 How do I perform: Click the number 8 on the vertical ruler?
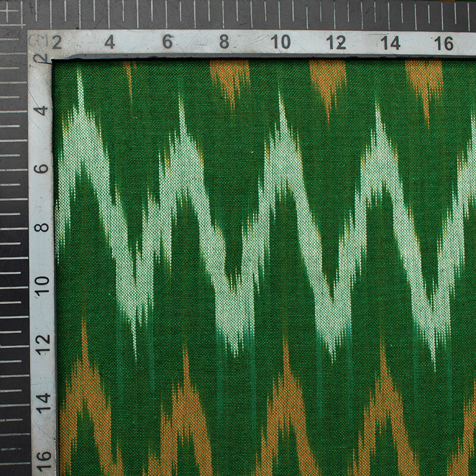tap(42, 227)
